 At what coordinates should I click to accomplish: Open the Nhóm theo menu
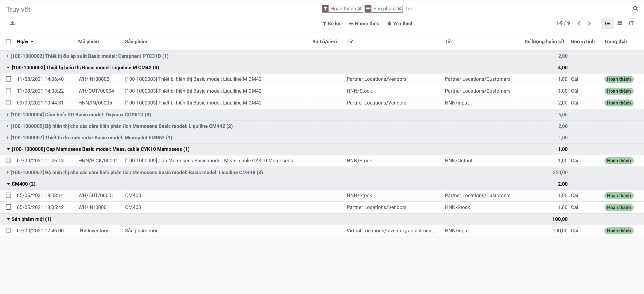[364, 24]
